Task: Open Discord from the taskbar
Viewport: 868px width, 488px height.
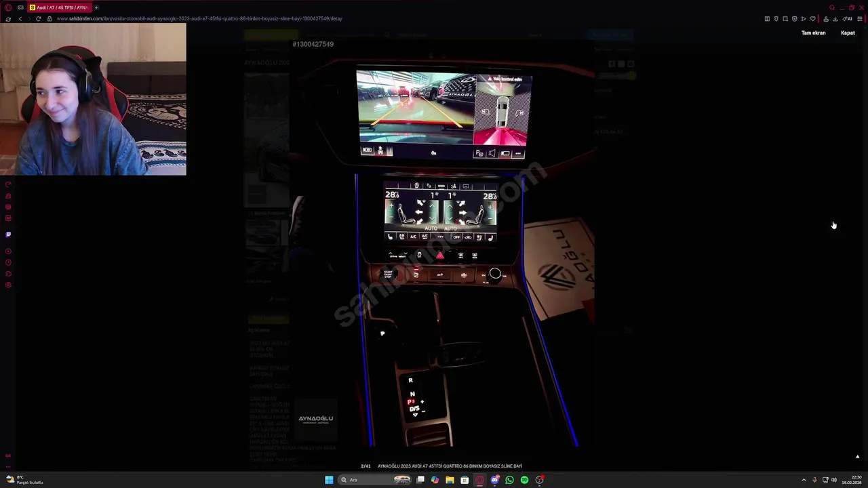Action: pyautogui.click(x=495, y=480)
